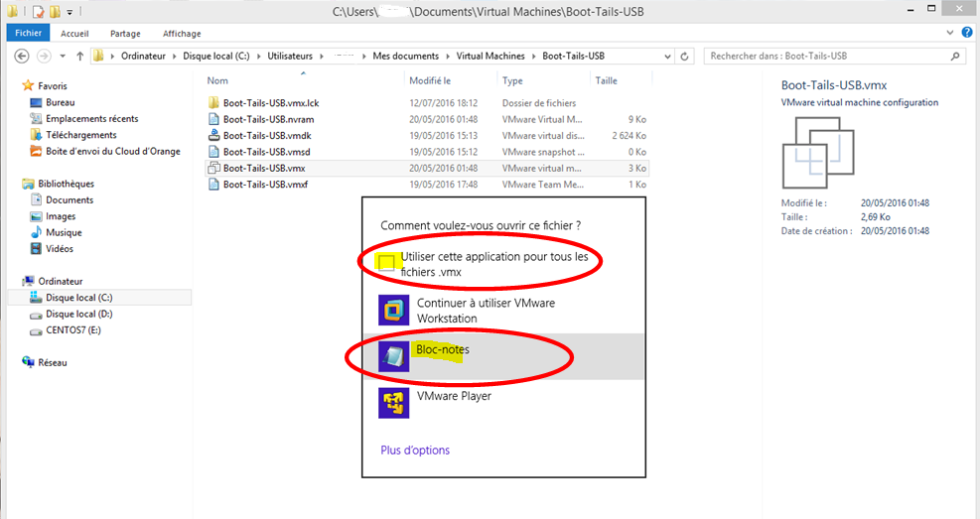Refresh the current folder view
Image resolution: width=980 pixels, height=519 pixels.
pyautogui.click(x=684, y=57)
